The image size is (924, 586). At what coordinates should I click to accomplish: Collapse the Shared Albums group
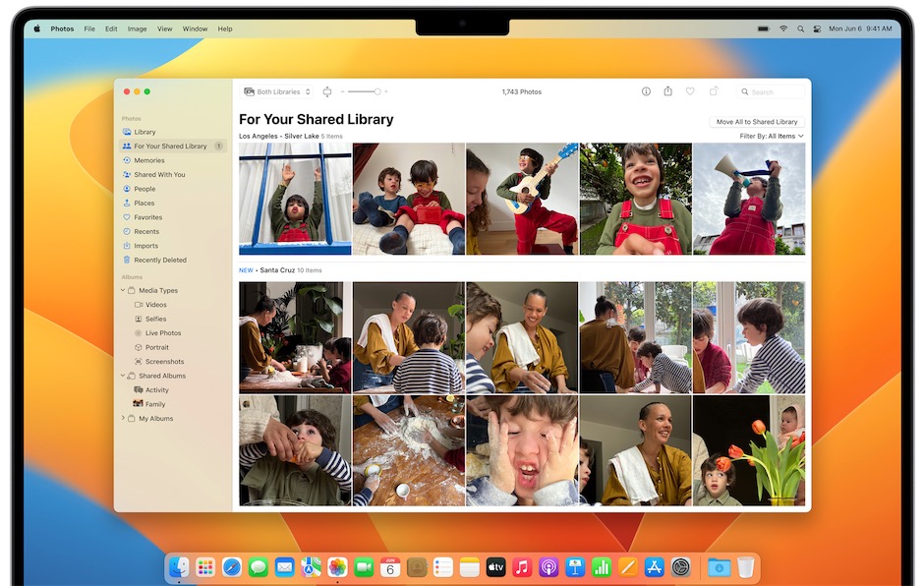coord(123,376)
